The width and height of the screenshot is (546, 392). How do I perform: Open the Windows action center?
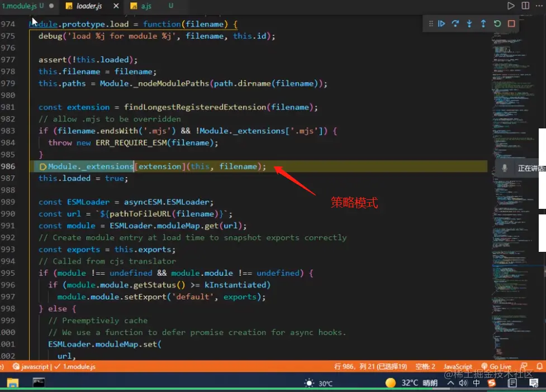coord(534,383)
